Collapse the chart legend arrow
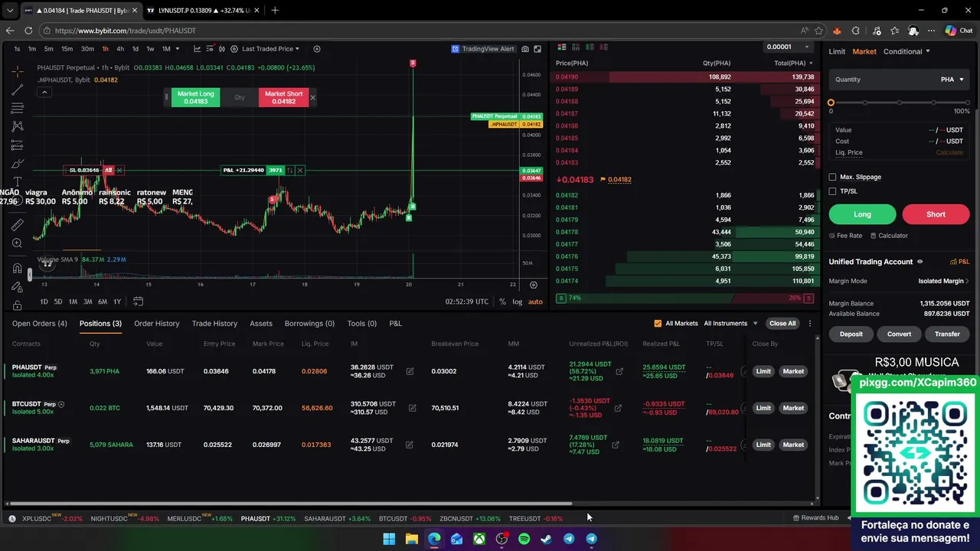Image resolution: width=980 pixels, height=551 pixels. [x=44, y=93]
